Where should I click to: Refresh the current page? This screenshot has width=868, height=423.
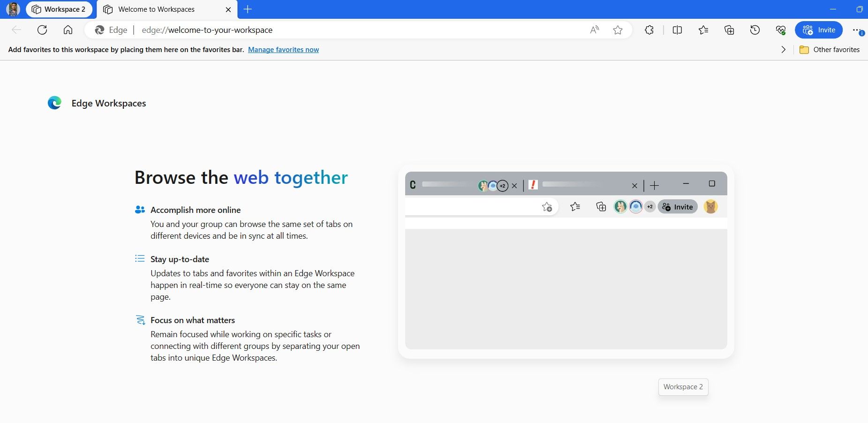coord(42,30)
